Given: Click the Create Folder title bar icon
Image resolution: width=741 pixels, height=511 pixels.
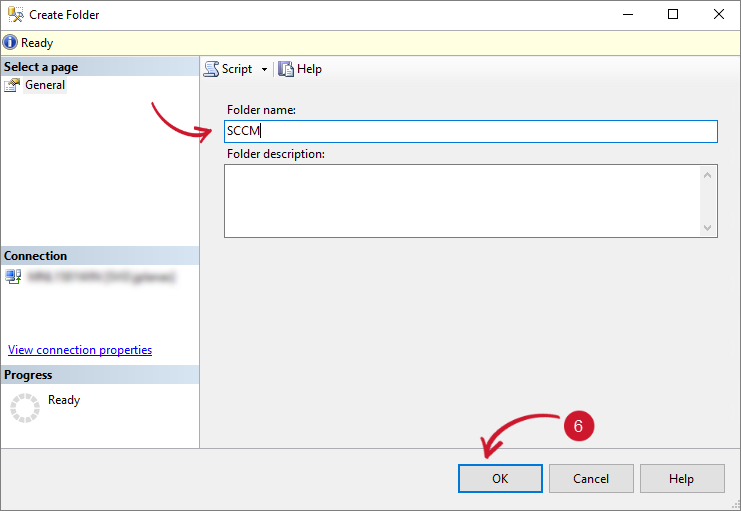Looking at the screenshot, I should click(16, 15).
